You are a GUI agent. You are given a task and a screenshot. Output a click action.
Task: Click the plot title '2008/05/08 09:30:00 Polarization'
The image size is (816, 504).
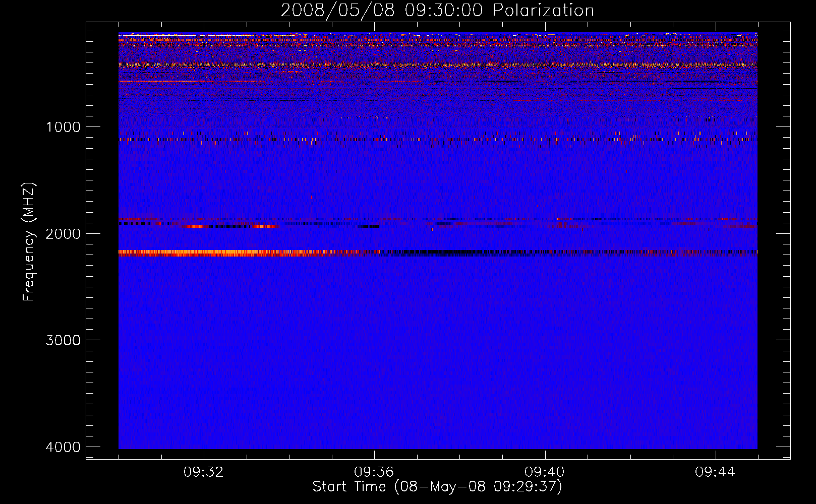[x=437, y=11]
